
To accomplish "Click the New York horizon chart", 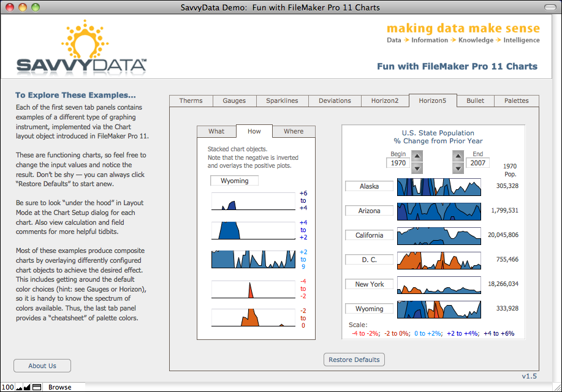I will coord(439,285).
